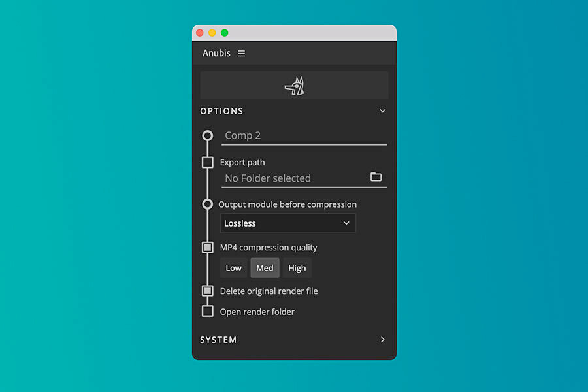This screenshot has height=392, width=588.
Task: Click the circle node beside Comp 2
Action: coord(207,135)
